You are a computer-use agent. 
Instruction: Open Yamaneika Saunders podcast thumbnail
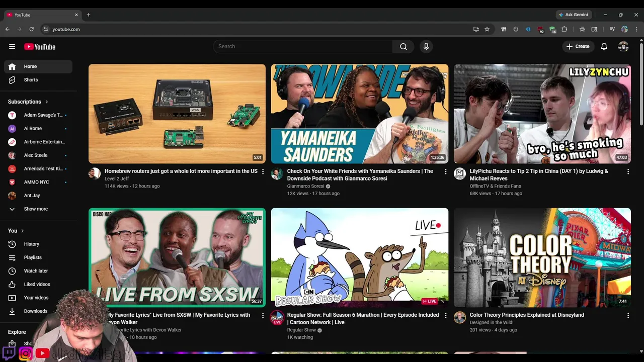(360, 114)
